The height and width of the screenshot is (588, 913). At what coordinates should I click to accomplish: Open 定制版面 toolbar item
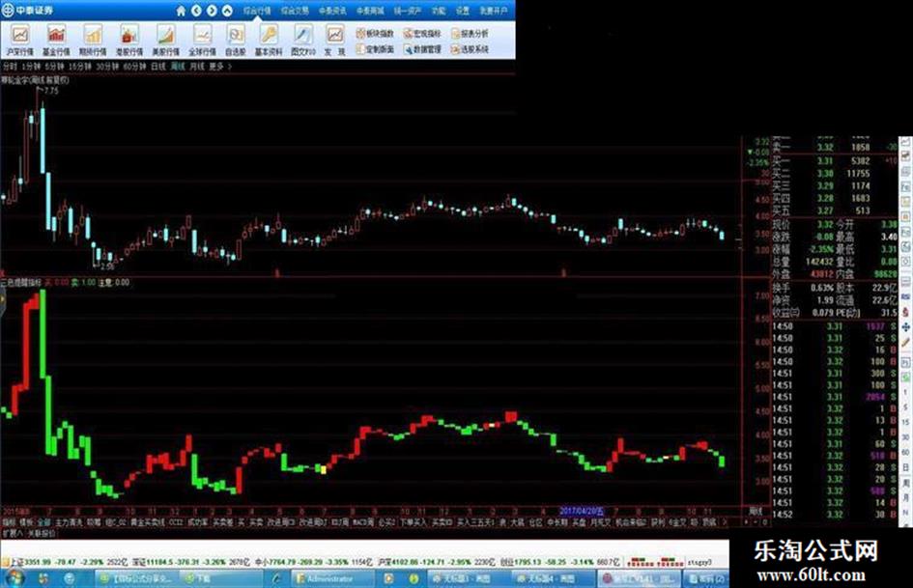(x=375, y=49)
